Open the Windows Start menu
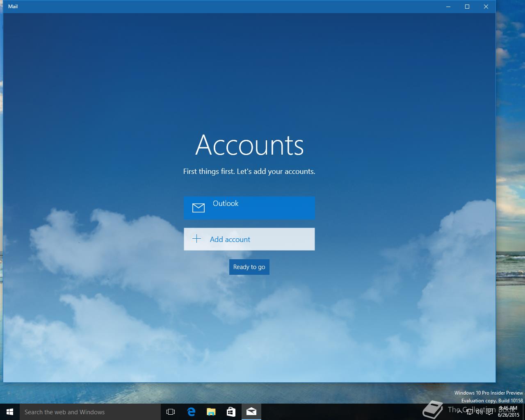This screenshot has height=420, width=525. (10, 412)
